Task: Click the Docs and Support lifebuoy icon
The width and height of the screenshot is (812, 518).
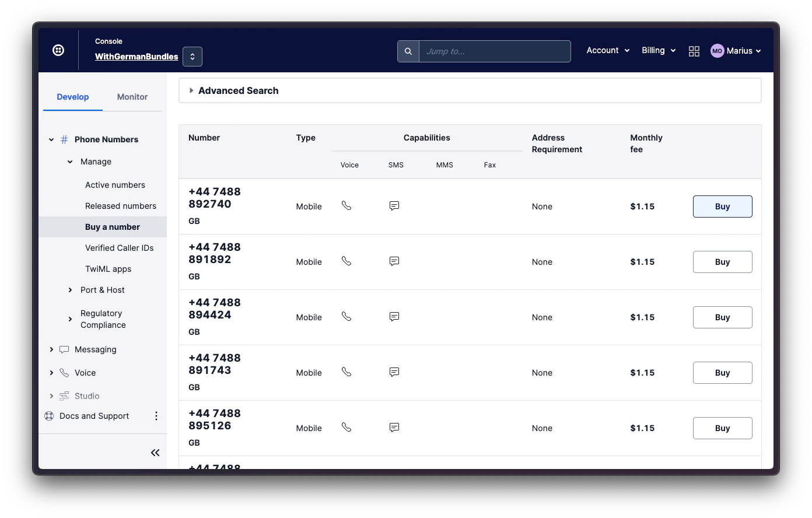Action: click(49, 416)
